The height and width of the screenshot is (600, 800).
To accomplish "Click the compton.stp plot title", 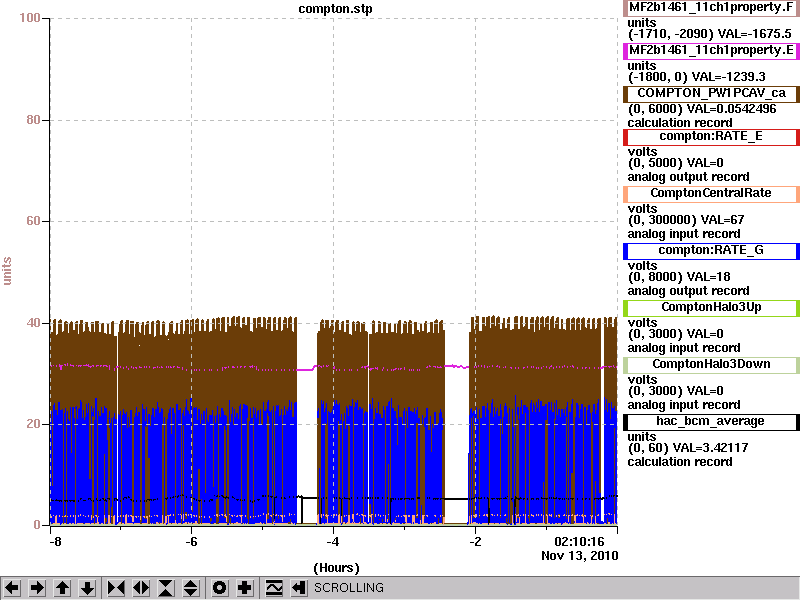I will (x=335, y=9).
